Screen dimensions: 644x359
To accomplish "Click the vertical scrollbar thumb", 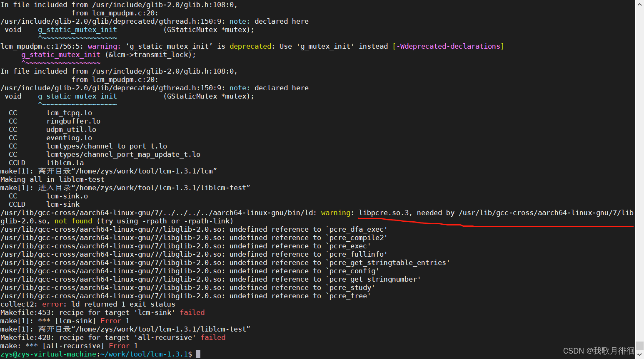I will 639,346.
